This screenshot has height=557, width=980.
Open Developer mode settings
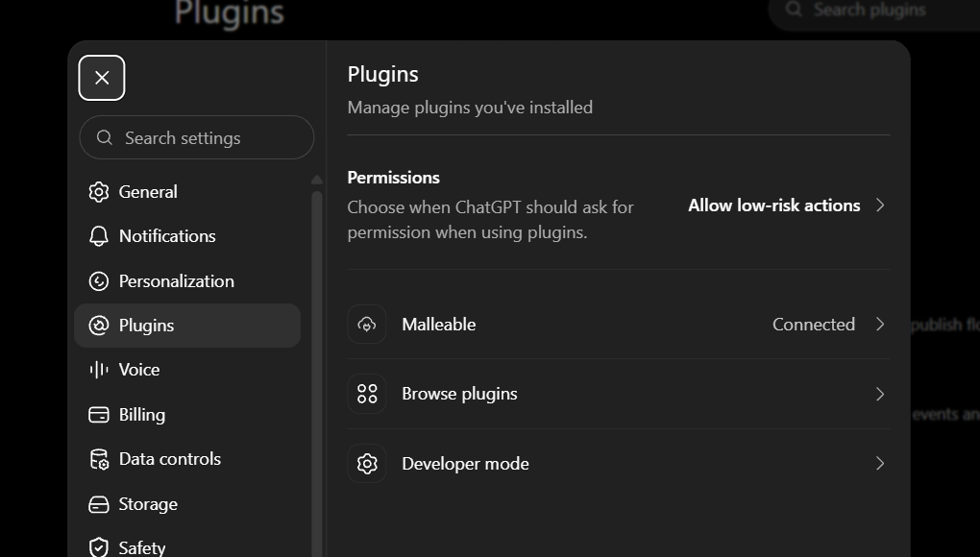[x=618, y=463]
